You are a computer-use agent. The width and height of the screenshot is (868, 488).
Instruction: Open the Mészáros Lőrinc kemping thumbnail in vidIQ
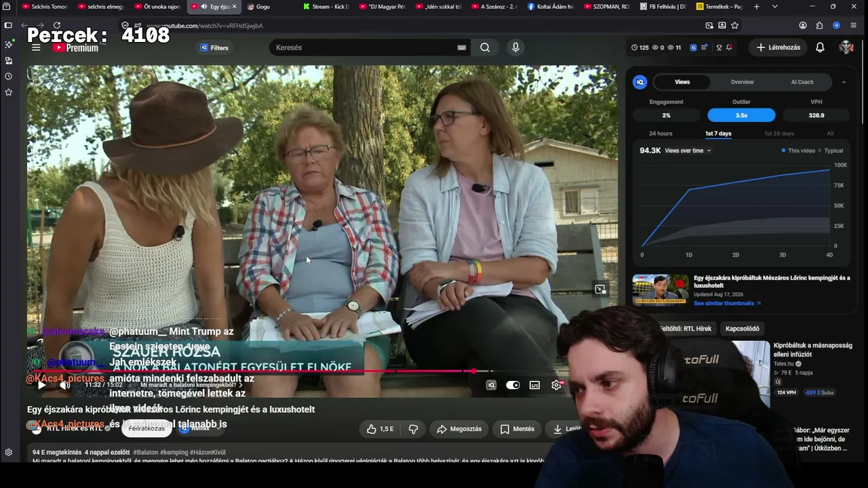660,290
